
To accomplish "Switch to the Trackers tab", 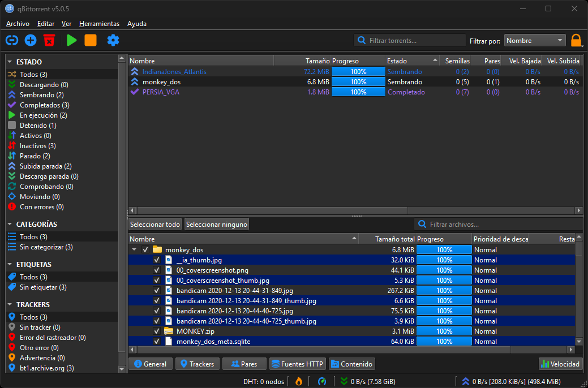I will (x=196, y=364).
